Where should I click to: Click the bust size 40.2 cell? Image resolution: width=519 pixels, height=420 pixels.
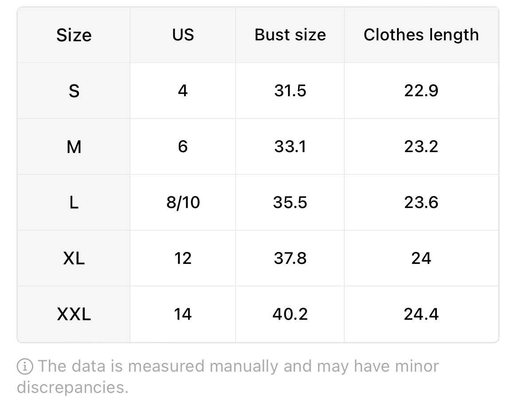[290, 314]
